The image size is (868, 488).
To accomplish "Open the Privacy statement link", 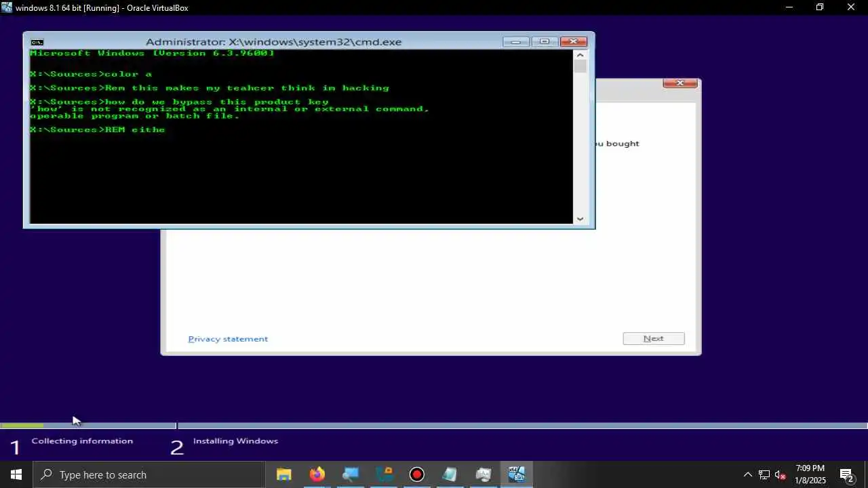I will (228, 339).
